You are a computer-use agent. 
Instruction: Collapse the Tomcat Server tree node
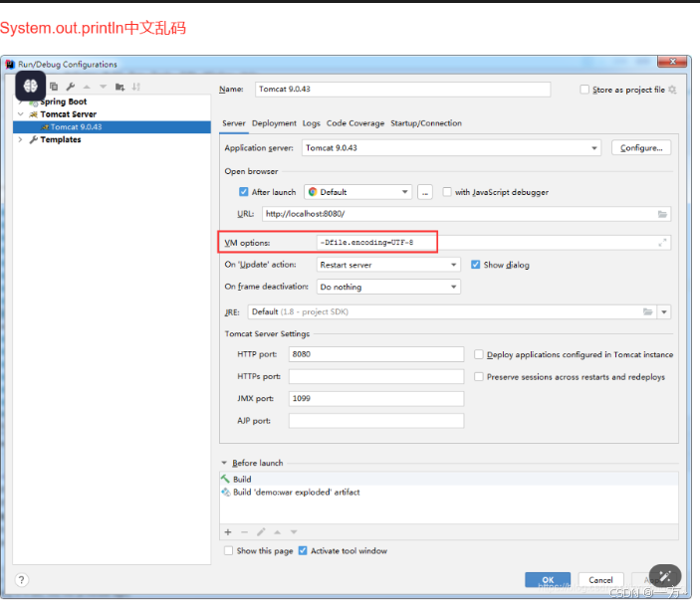[x=21, y=114]
